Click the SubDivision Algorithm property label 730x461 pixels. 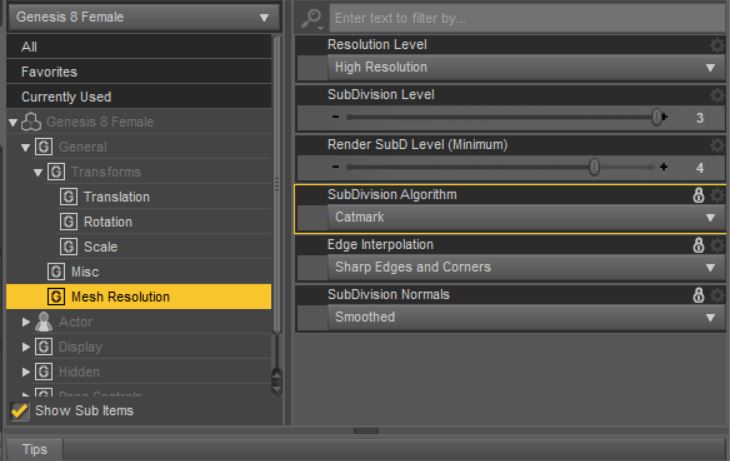pos(392,195)
